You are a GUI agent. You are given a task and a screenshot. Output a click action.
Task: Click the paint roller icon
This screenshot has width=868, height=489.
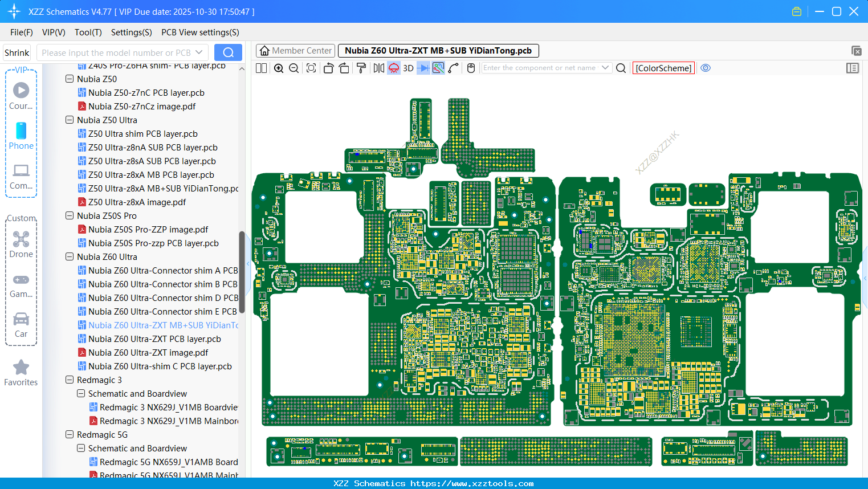361,68
